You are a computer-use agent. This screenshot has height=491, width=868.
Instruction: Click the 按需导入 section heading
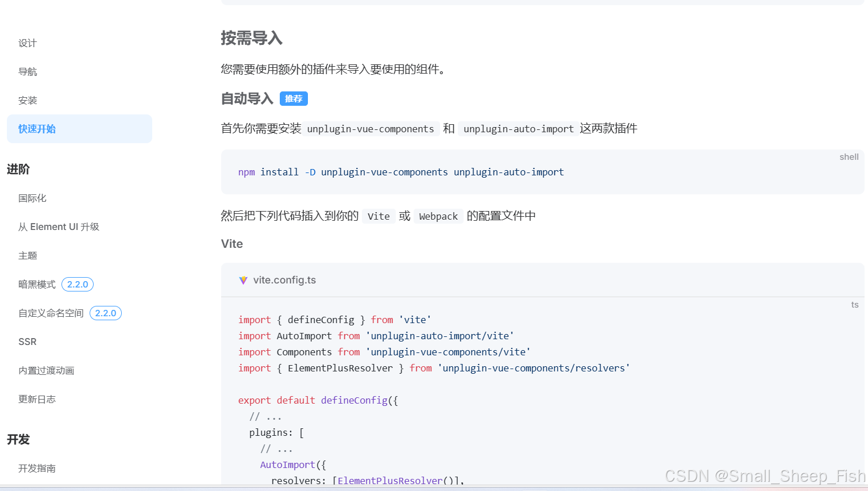(251, 39)
